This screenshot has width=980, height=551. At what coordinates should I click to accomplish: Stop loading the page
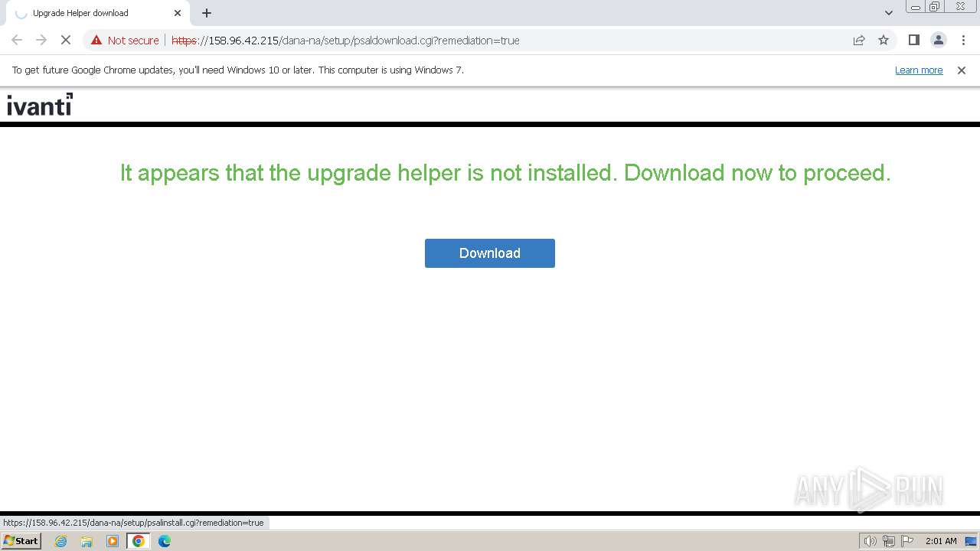(66, 41)
